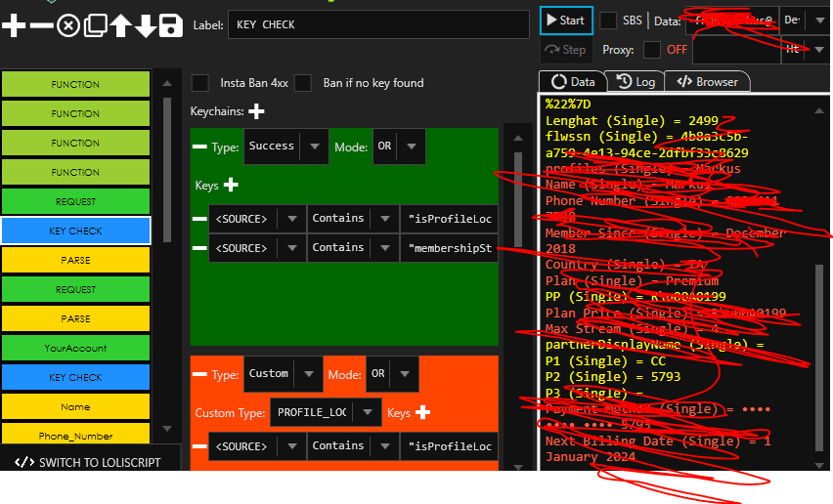Image resolution: width=833 pixels, height=504 pixels.
Task: Click the clone block icon
Action: [x=95, y=25]
